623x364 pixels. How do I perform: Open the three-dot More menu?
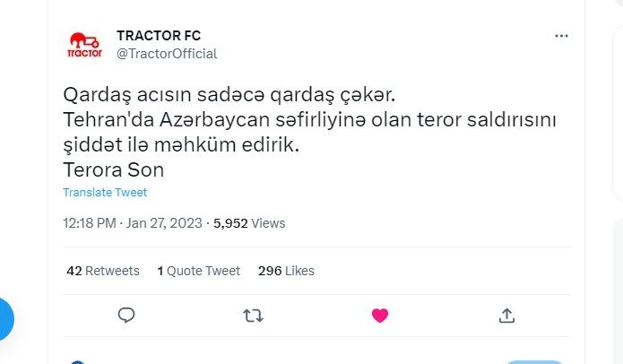pos(562,36)
